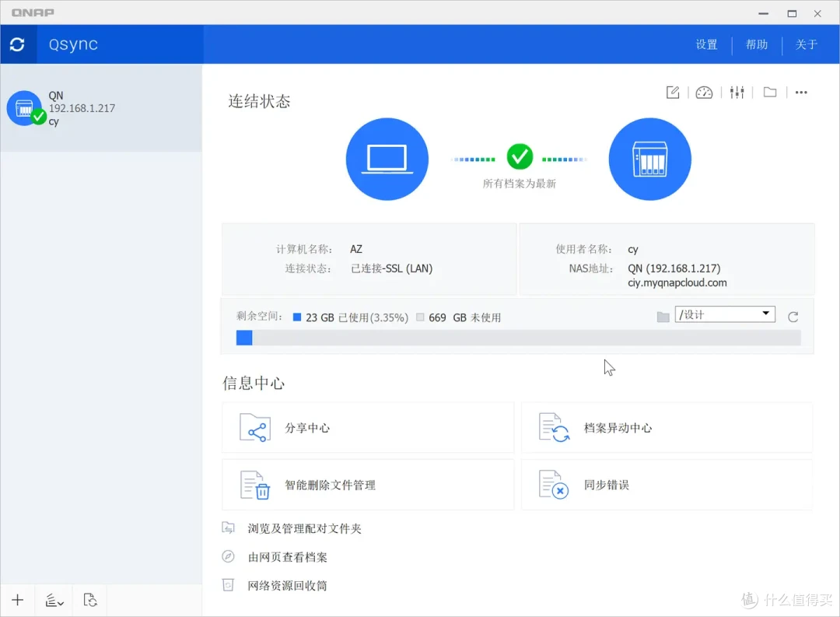The width and height of the screenshot is (840, 617).
Task: Click the recycle bin icon
Action: [228, 585]
